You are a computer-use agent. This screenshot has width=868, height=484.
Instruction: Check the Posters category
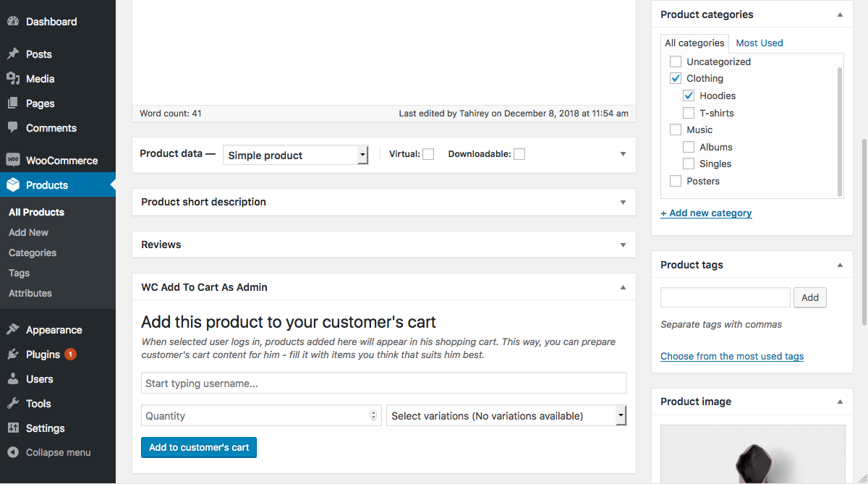tap(676, 181)
